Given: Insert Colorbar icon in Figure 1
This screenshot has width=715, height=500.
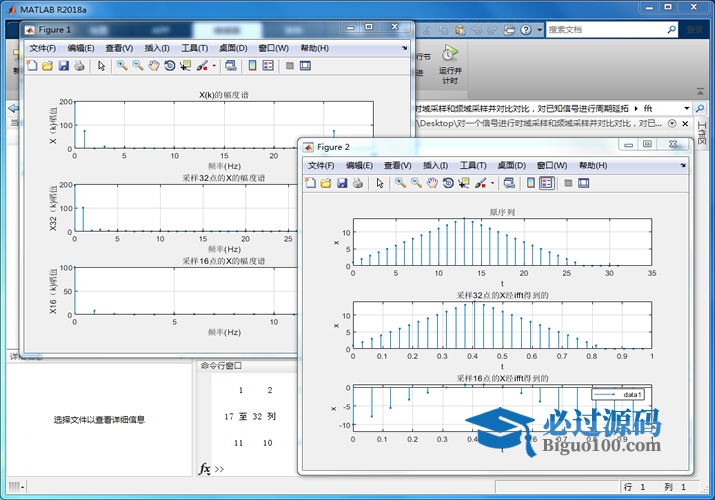Looking at the screenshot, I should point(252,66).
